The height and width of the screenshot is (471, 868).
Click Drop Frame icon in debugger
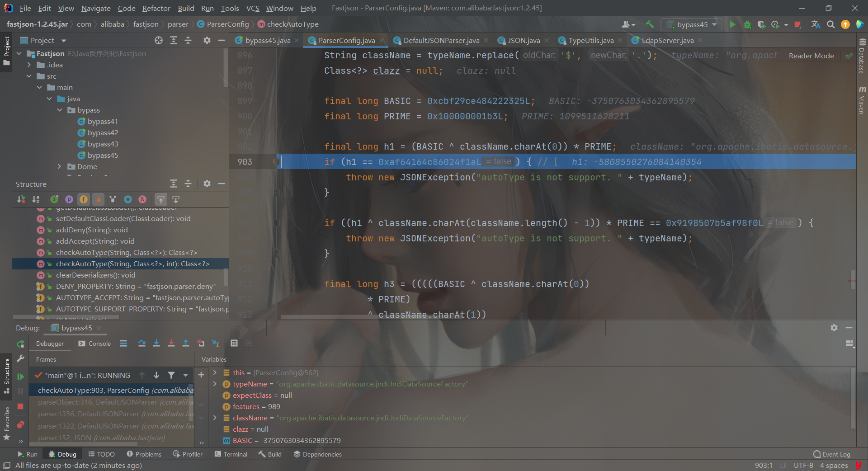(x=201, y=344)
